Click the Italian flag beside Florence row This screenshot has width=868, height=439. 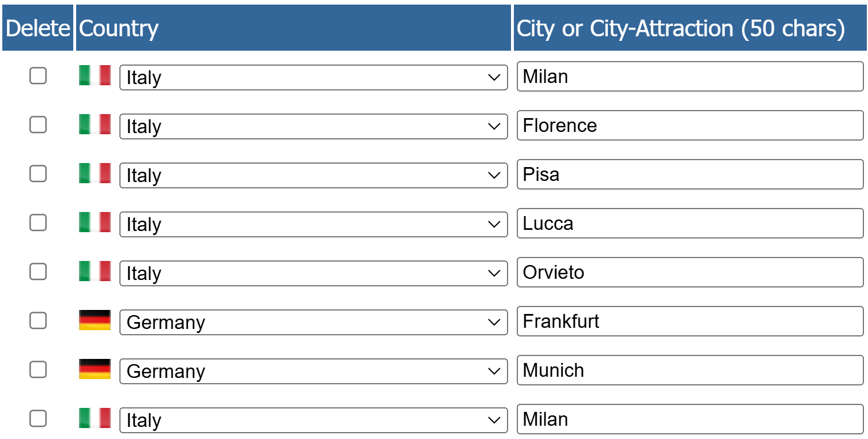95,124
